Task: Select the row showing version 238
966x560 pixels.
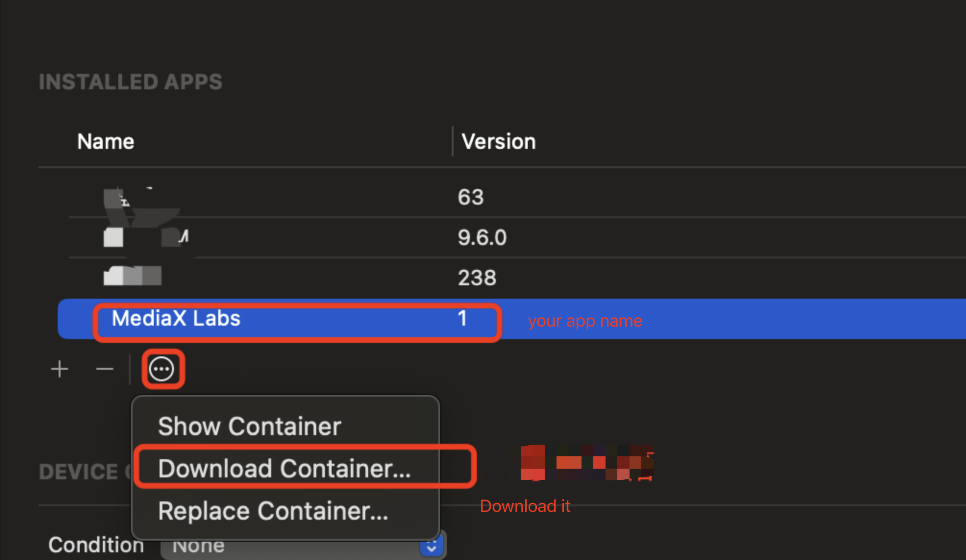Action: (x=477, y=278)
